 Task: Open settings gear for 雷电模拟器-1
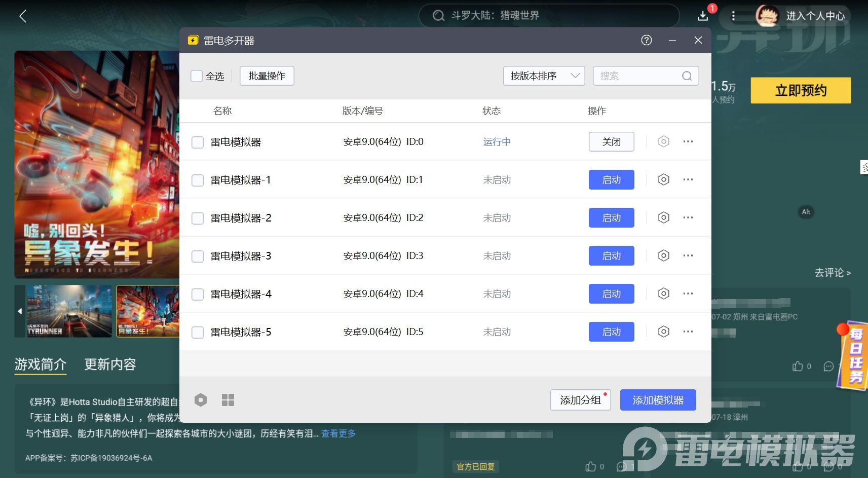tap(663, 179)
